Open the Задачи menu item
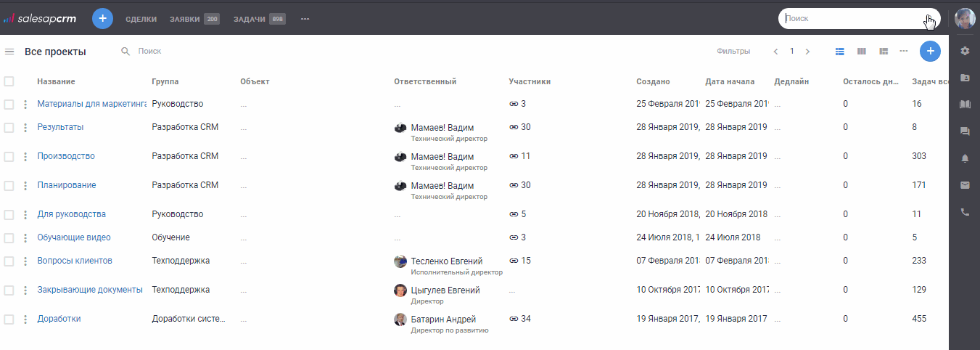 249,19
